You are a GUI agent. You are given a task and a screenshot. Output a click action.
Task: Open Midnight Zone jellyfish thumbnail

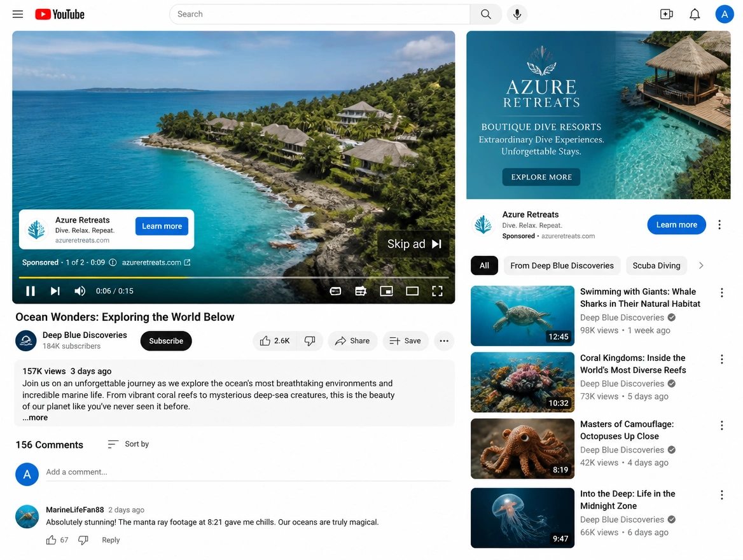pos(522,518)
